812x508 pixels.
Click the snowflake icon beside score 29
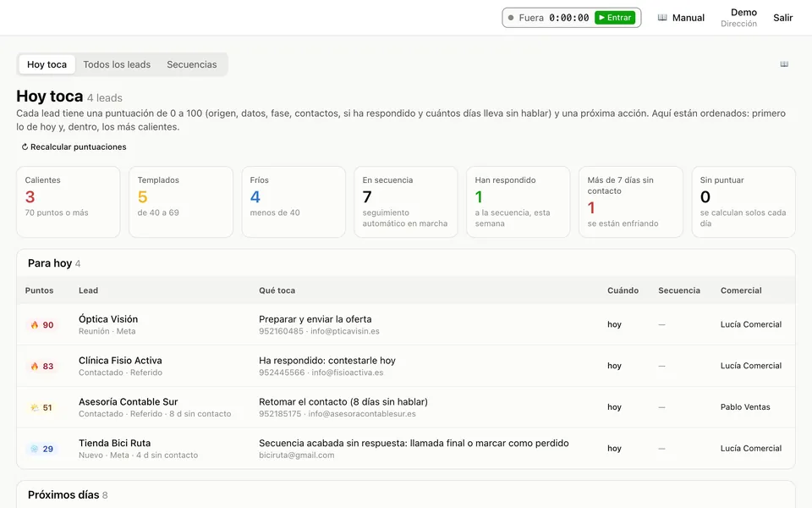[35, 449]
